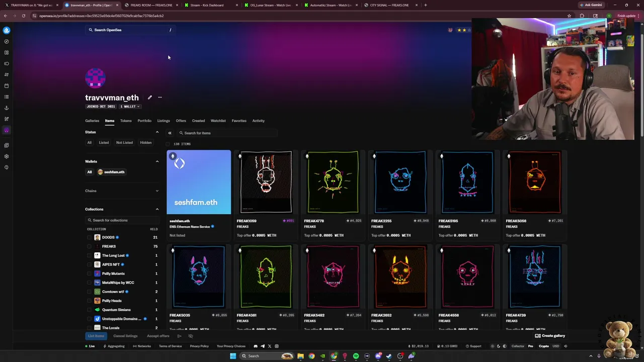Open the USD currency selector in footer
This screenshot has width=644, height=362.
pos(556,346)
